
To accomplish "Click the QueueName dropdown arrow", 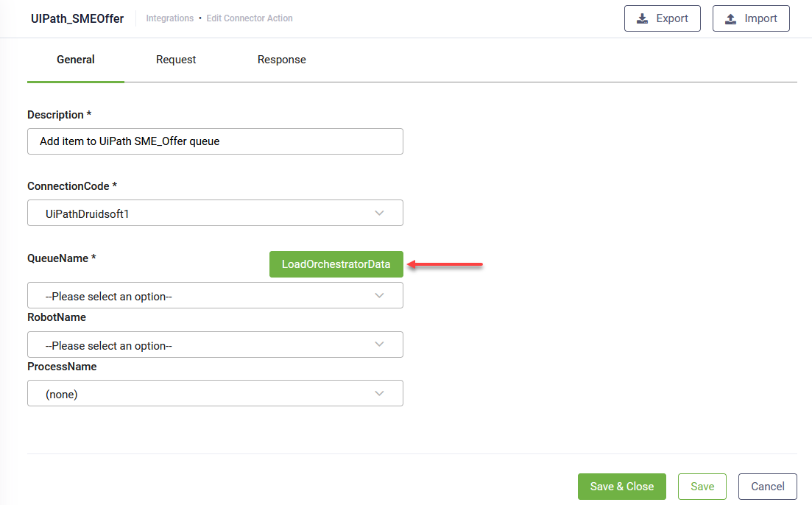I will pyautogui.click(x=380, y=294).
